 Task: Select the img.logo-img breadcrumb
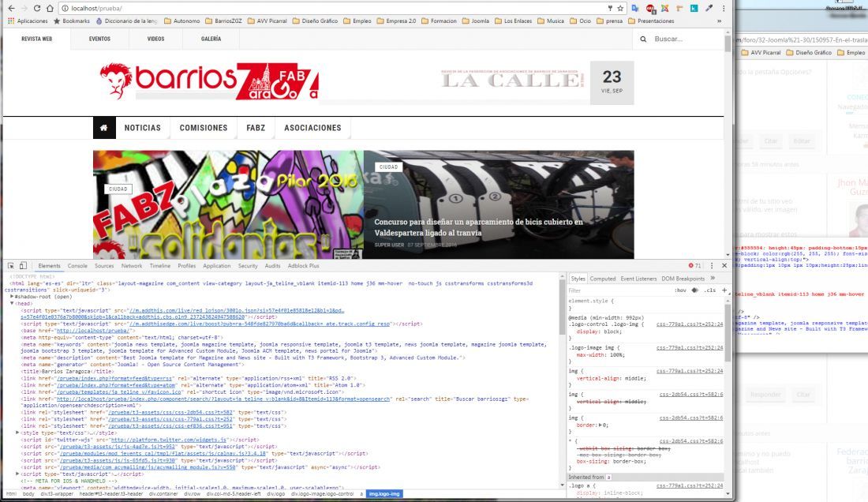pyautogui.click(x=384, y=493)
